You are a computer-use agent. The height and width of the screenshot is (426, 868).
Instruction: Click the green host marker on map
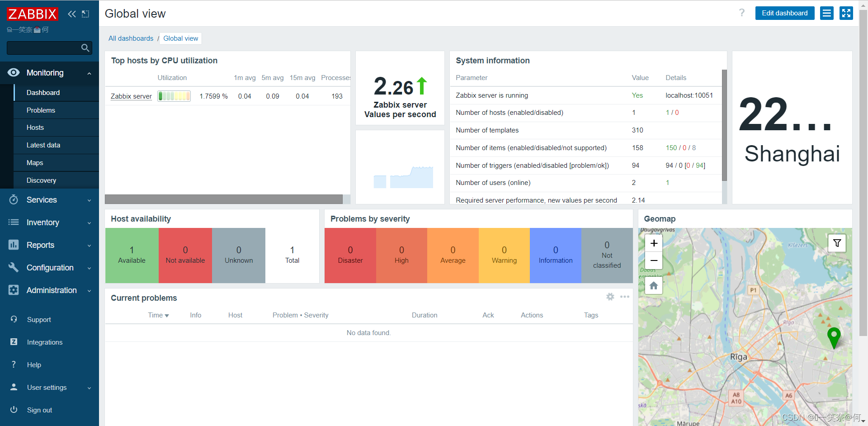834,337
